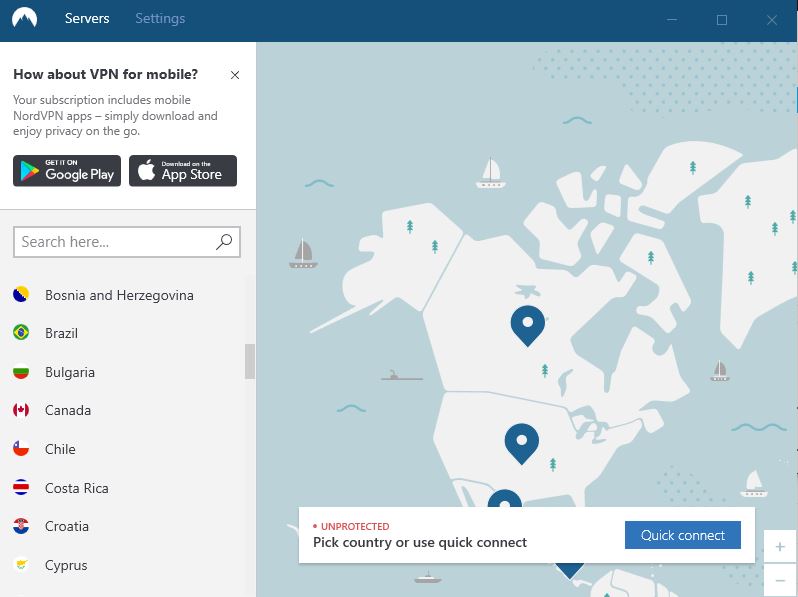Select the Costa Rica flag icon
798x597 pixels.
pyautogui.click(x=21, y=488)
